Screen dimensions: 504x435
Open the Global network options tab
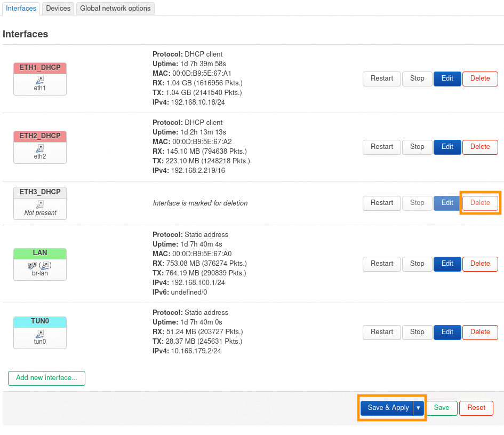coord(115,9)
